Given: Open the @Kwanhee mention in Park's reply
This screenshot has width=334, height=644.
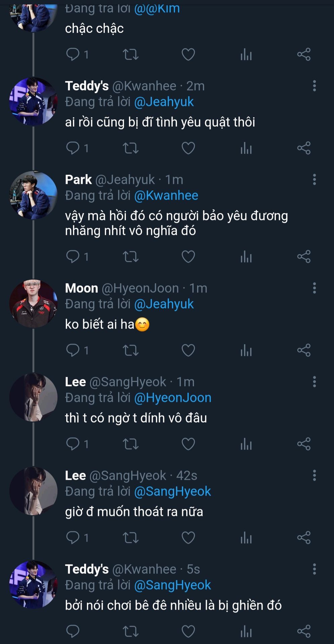Looking at the screenshot, I should pos(166,195).
